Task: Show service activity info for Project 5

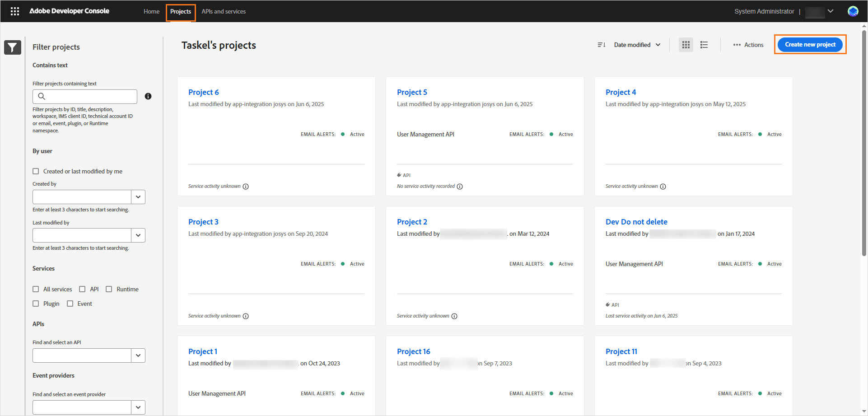Action: tap(460, 187)
